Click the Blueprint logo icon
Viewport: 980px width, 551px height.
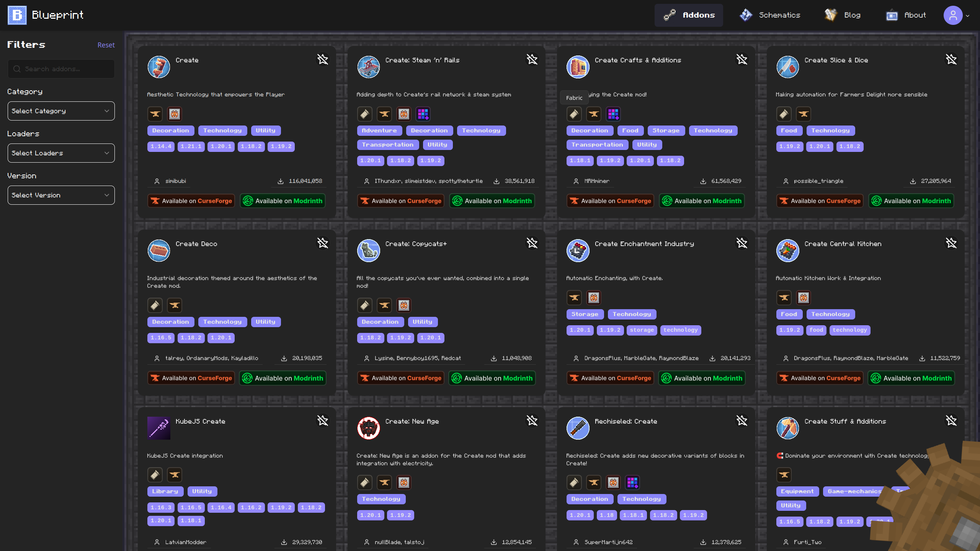[x=17, y=15]
